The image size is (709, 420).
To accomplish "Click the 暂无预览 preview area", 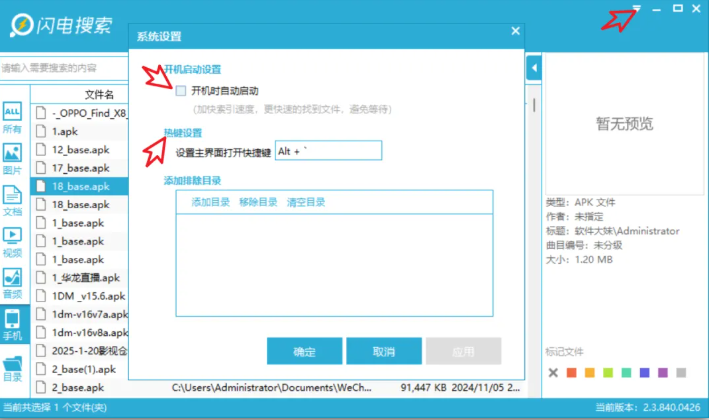I will (624, 123).
